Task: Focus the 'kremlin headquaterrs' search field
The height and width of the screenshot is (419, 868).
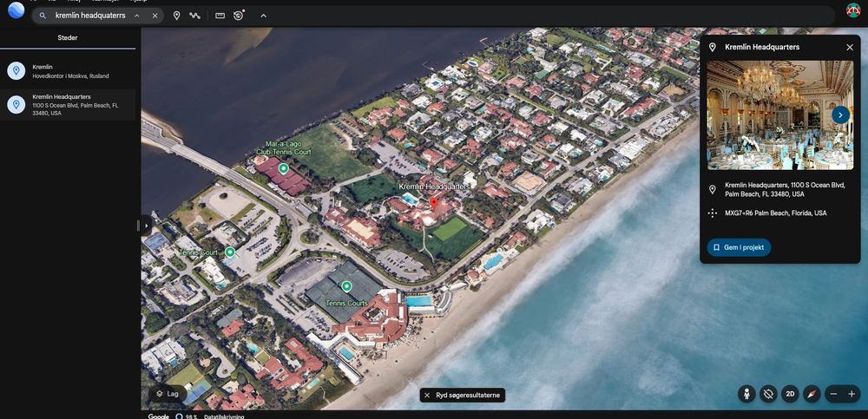Action: [89, 16]
